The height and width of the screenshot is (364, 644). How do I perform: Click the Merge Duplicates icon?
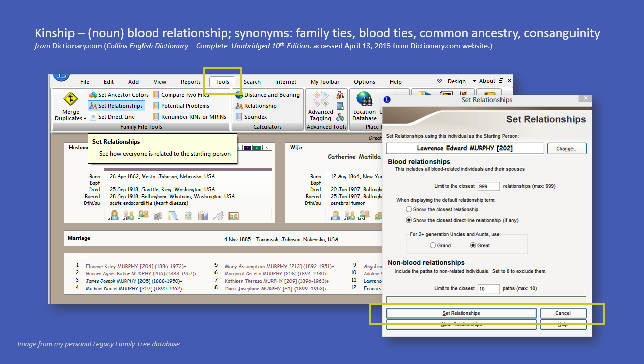pos(70,99)
